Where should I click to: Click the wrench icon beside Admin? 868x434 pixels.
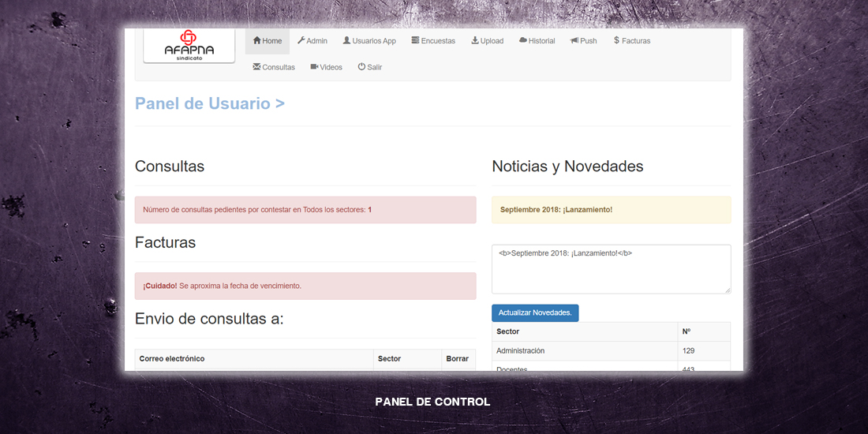coord(301,40)
